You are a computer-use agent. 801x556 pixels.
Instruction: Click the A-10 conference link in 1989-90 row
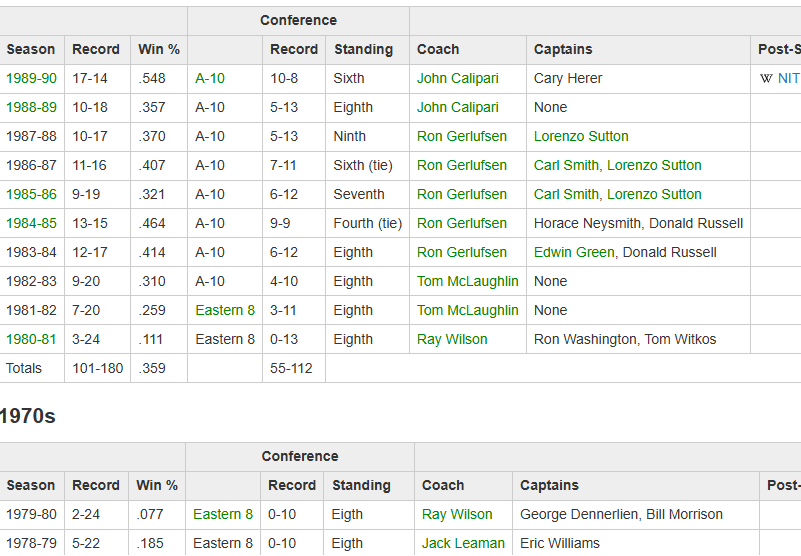point(210,78)
